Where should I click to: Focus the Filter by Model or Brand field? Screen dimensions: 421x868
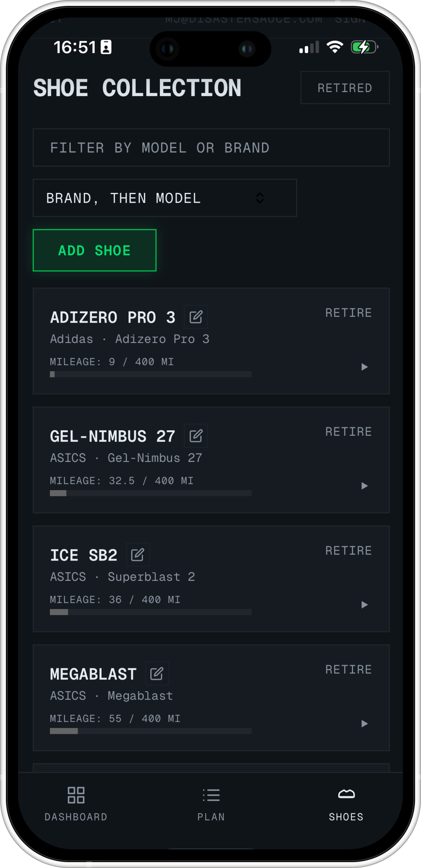pyautogui.click(x=211, y=148)
